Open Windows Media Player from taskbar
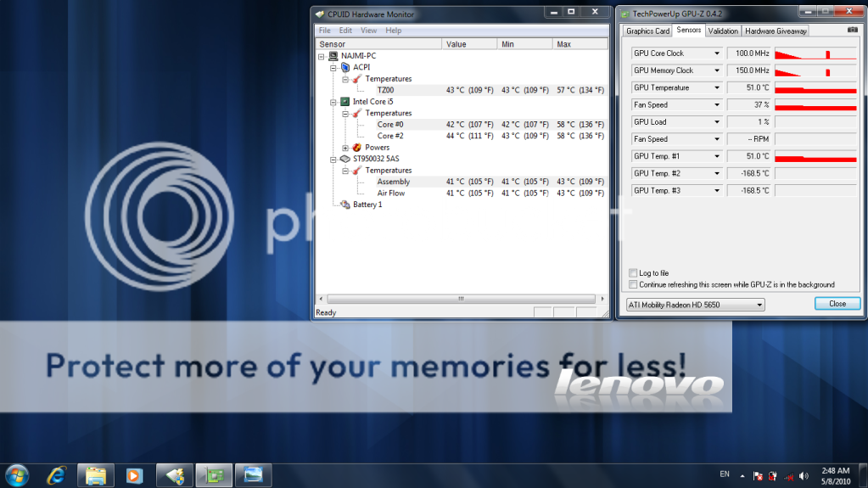This screenshot has height=488, width=868. click(x=134, y=474)
